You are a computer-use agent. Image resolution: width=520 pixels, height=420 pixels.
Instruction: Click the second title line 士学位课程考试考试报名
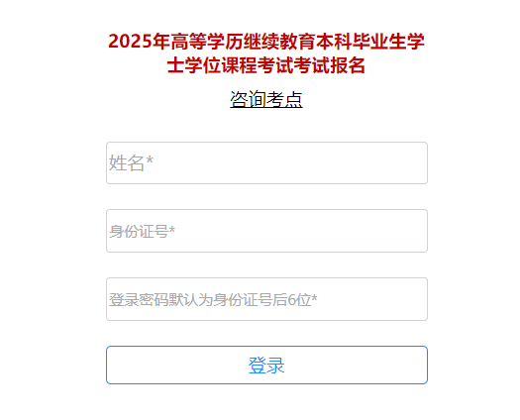266,65
